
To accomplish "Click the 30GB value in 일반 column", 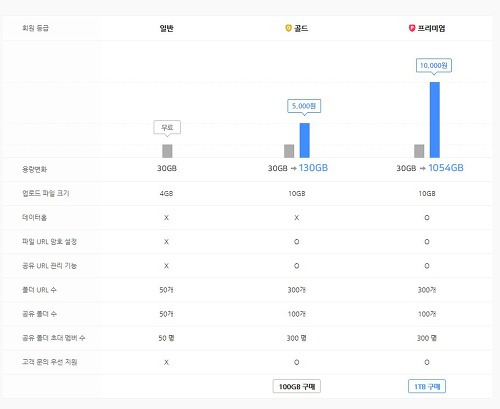I will (167, 168).
